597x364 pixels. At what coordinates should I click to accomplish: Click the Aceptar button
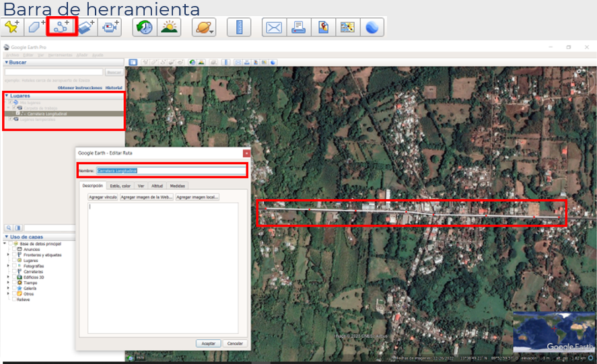pyautogui.click(x=209, y=343)
